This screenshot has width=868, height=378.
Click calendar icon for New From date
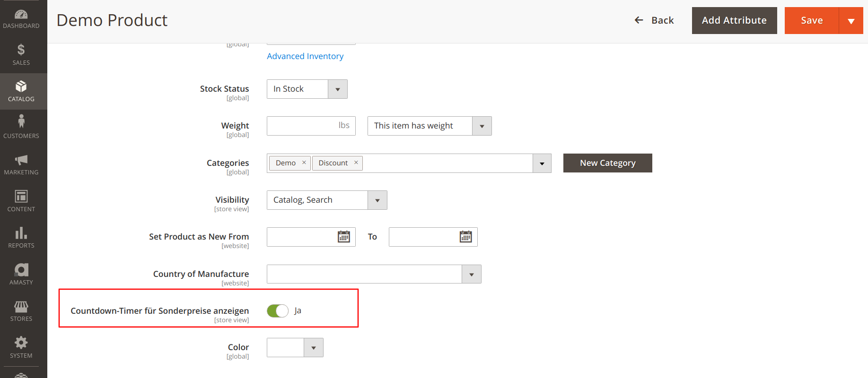[x=344, y=237]
